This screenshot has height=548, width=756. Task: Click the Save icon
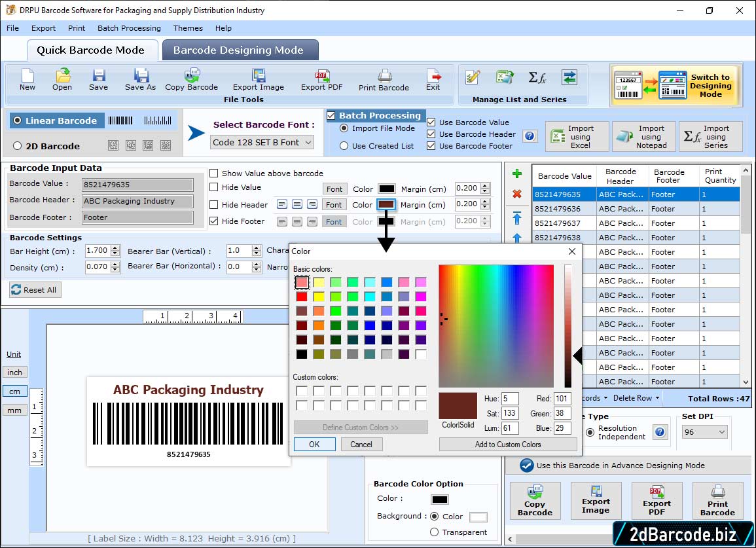[98, 80]
